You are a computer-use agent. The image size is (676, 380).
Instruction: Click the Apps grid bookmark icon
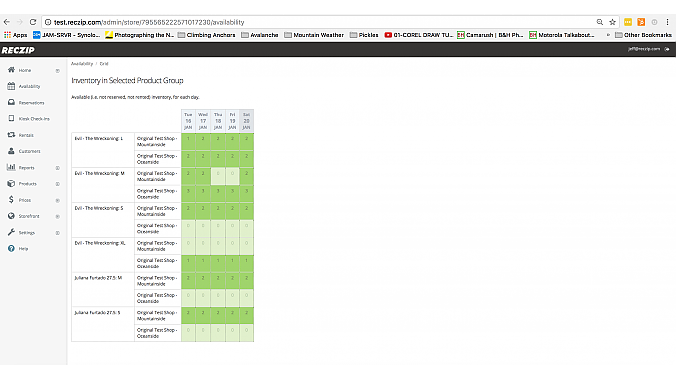coord(7,35)
